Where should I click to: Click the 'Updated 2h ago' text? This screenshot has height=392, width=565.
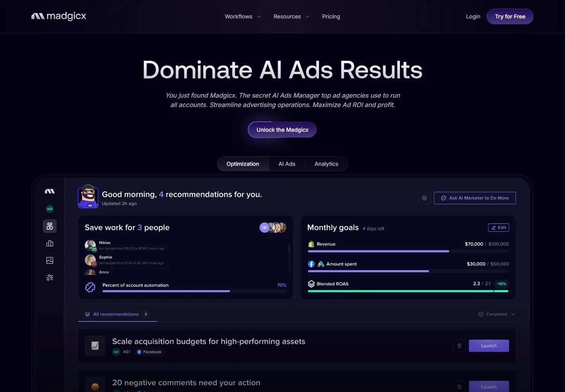point(119,203)
